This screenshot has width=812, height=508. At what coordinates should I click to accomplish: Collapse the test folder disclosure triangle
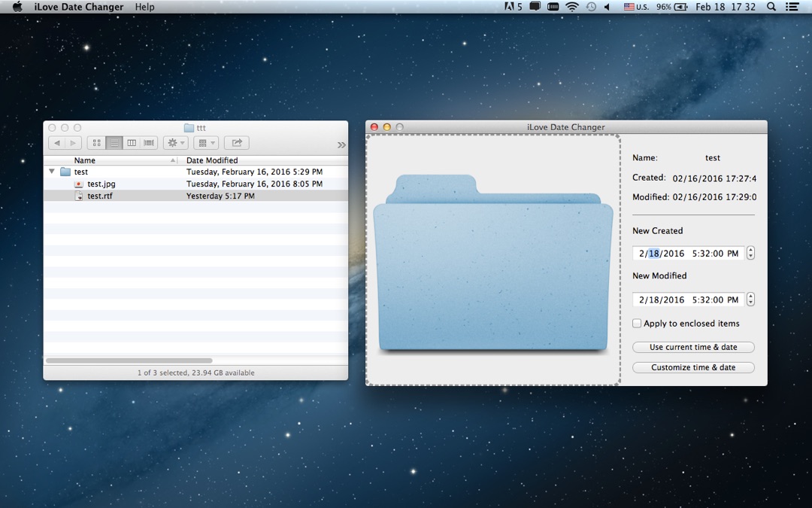pos(52,172)
